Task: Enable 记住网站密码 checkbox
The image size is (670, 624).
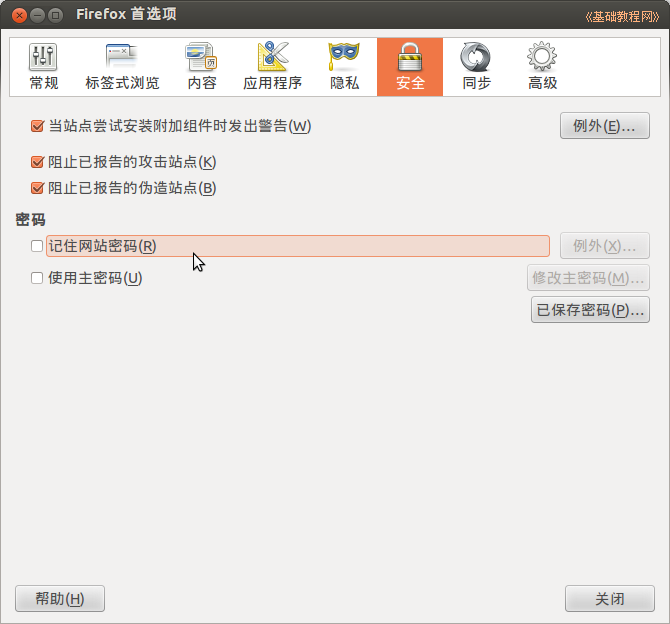Action: click(37, 246)
